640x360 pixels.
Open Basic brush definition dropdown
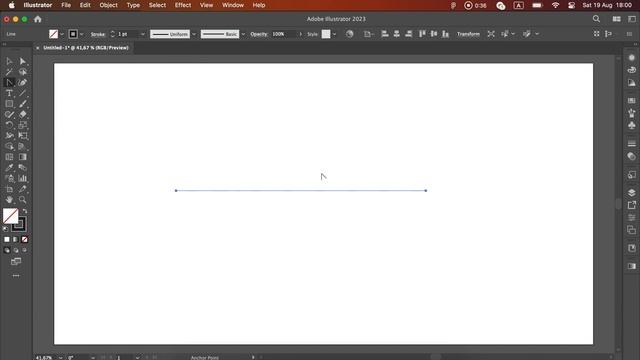243,34
